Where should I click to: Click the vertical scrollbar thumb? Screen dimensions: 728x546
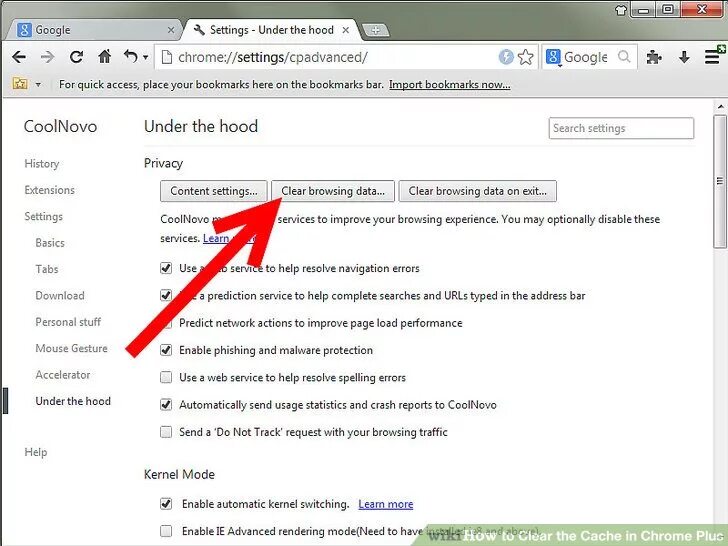point(720,181)
